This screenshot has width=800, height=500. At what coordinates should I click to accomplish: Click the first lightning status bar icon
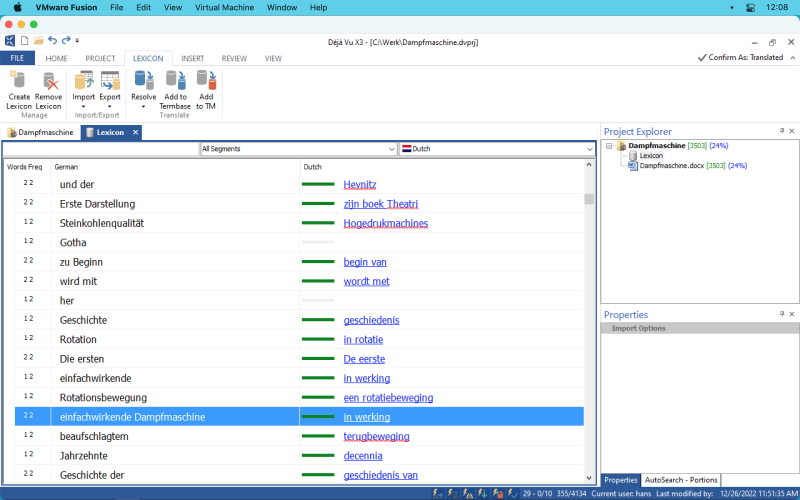click(x=438, y=493)
